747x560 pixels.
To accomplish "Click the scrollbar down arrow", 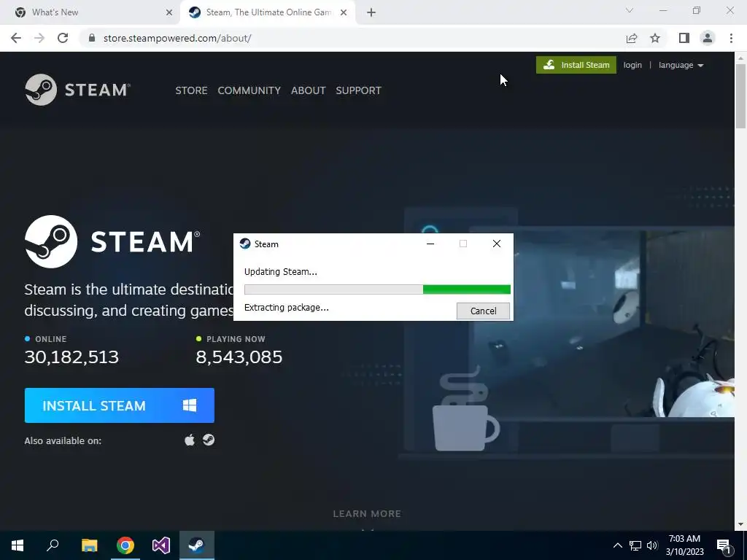I will (740, 524).
